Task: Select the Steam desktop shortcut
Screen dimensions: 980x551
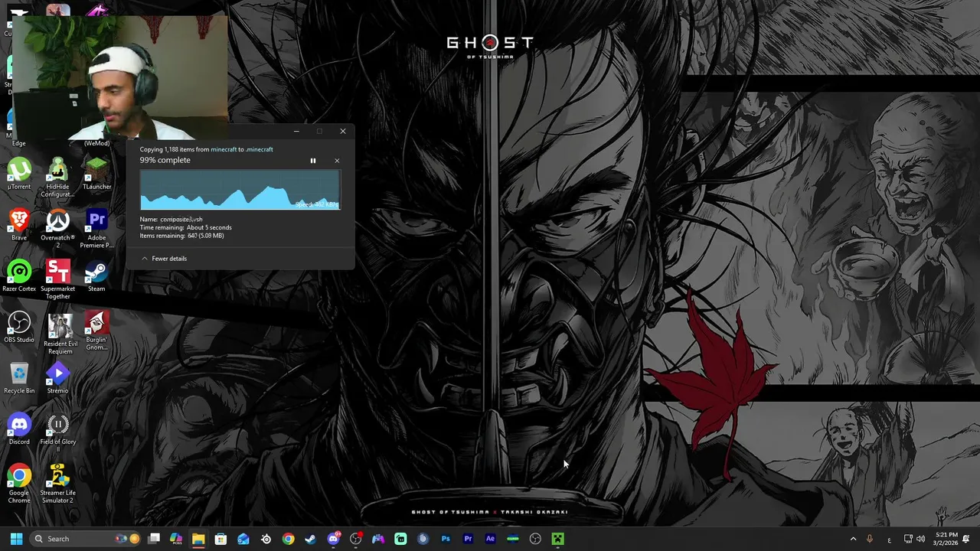Action: 96,276
